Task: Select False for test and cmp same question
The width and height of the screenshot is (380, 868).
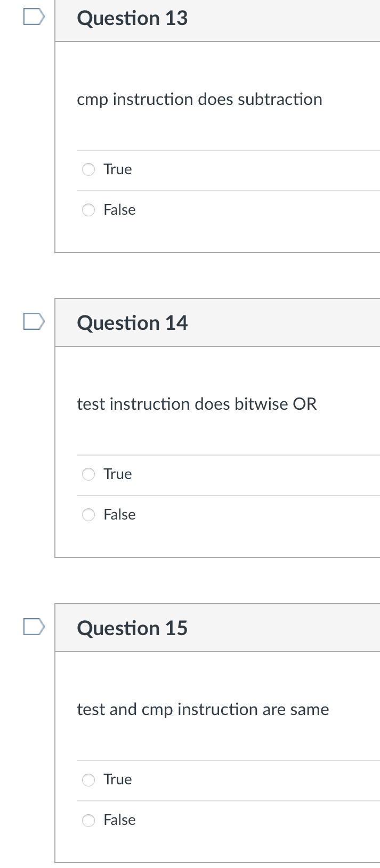Action: 88,820
